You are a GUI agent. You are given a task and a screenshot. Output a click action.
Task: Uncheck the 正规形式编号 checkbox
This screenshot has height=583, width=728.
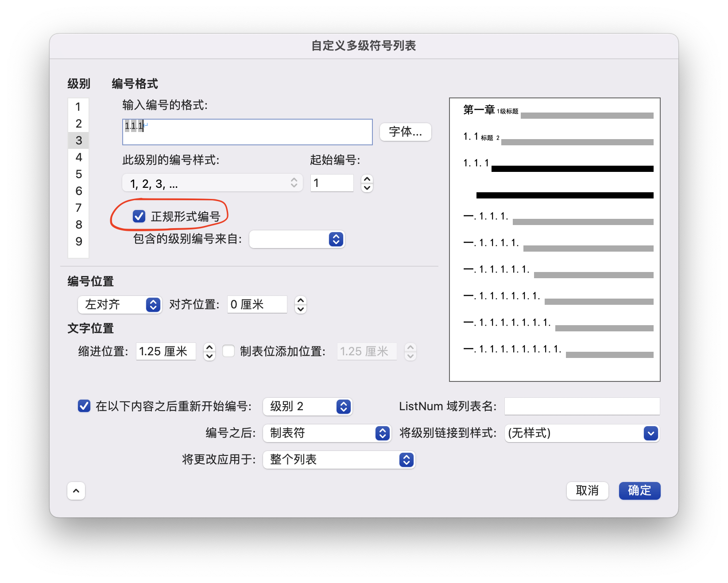[139, 216]
